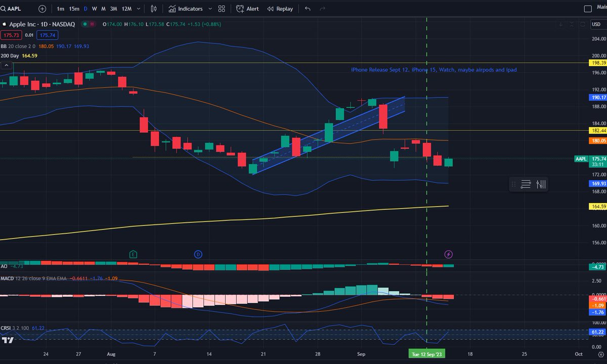Create a new Alert
The width and height of the screenshot is (607, 364).
[x=247, y=9]
